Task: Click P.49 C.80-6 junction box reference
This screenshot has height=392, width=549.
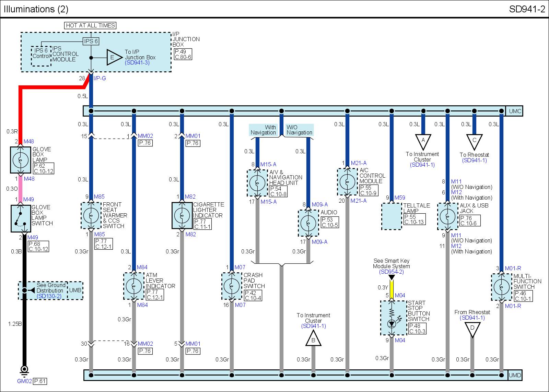Action: coord(183,55)
